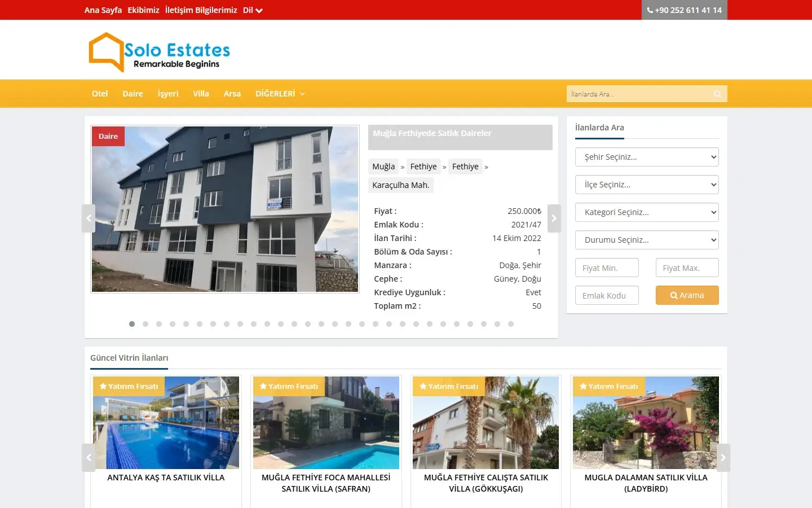Click the phone number +90 252 611 41 14
812x508 pixels.
tap(685, 10)
